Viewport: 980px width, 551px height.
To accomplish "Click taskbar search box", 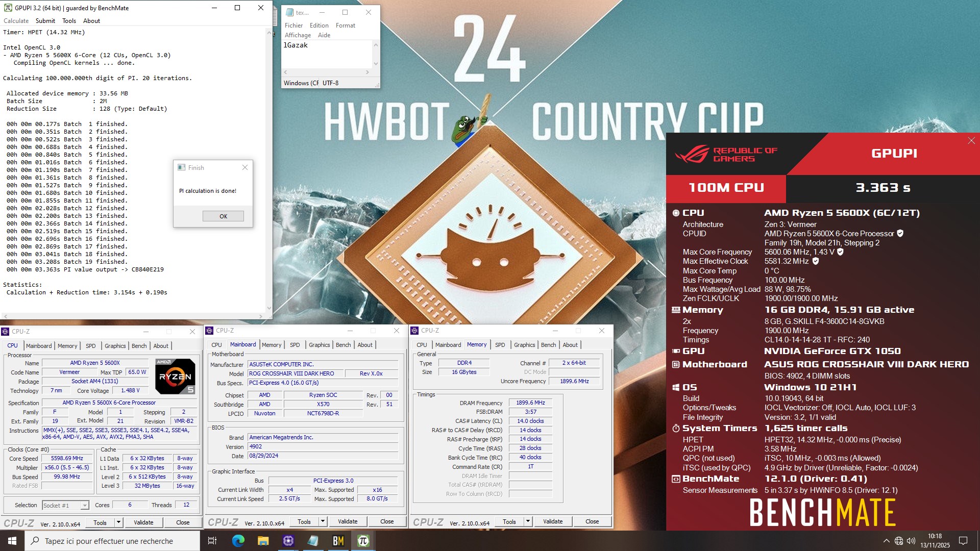I will tap(112, 541).
